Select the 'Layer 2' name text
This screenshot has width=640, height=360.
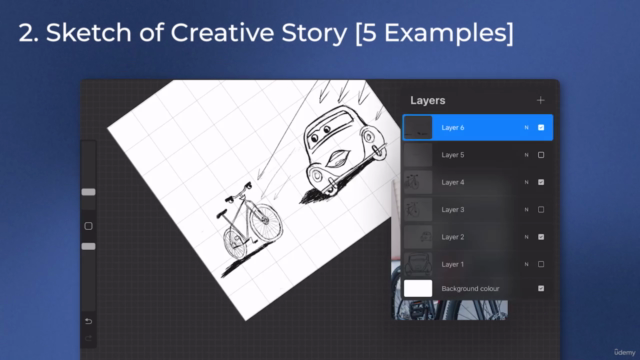pos(453,237)
